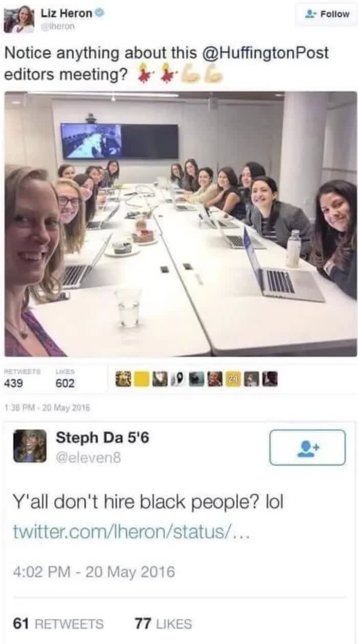Open the @eleven8 handle
The height and width of the screenshot is (644, 358).
coord(88,459)
